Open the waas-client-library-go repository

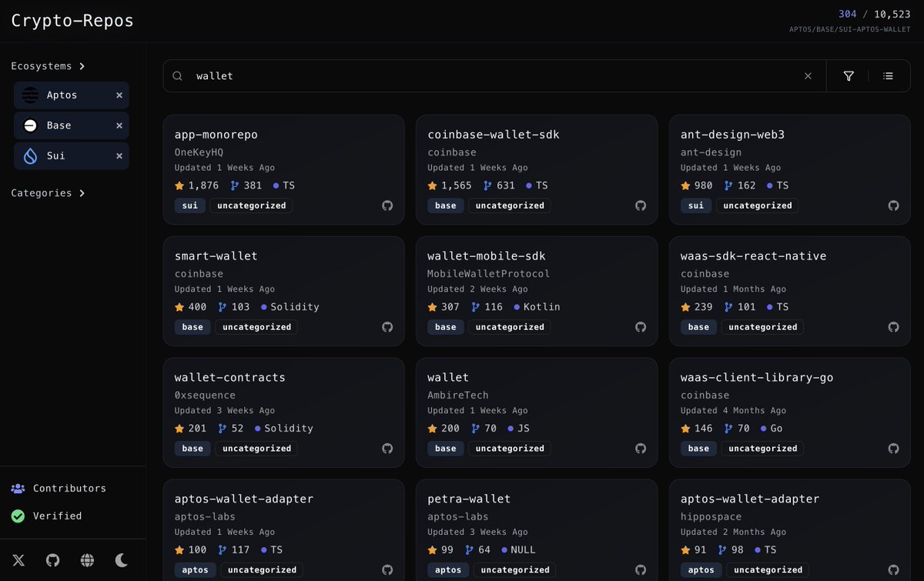tap(757, 378)
